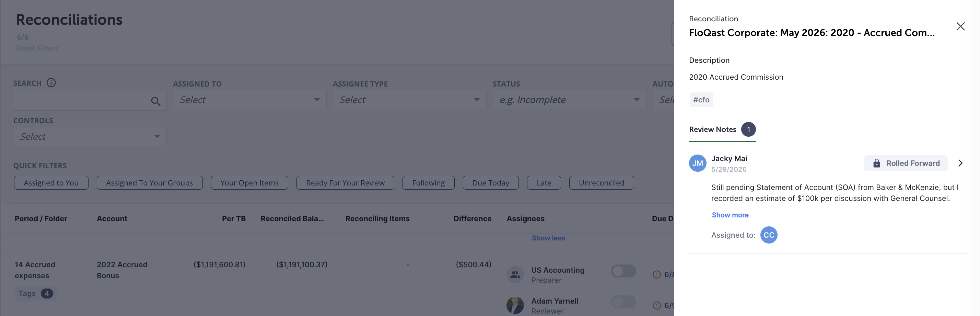This screenshot has height=316, width=980.
Task: Sort by Period / Folder column header
Action: tap(41, 218)
